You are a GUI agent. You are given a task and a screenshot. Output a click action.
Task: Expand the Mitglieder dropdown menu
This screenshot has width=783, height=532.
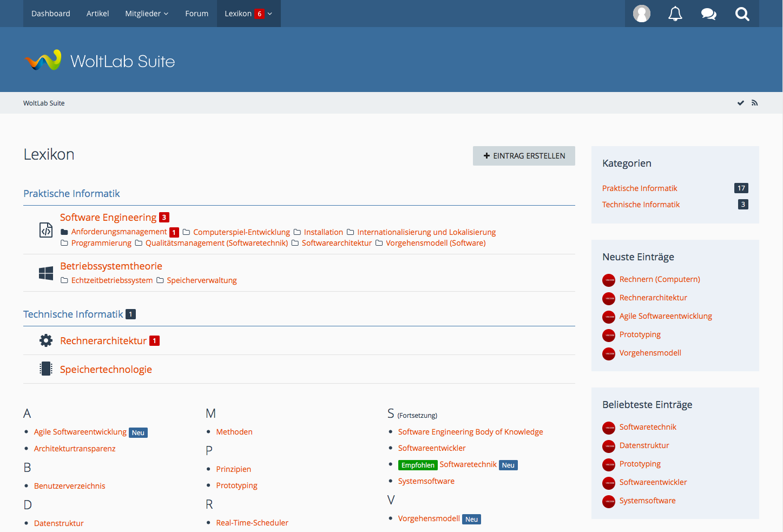pos(147,14)
